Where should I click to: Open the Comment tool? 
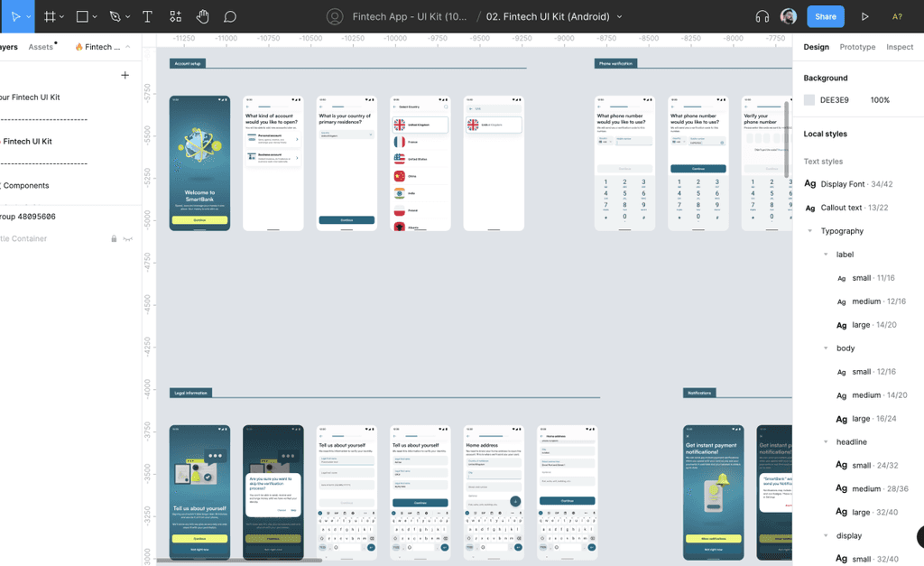[230, 16]
